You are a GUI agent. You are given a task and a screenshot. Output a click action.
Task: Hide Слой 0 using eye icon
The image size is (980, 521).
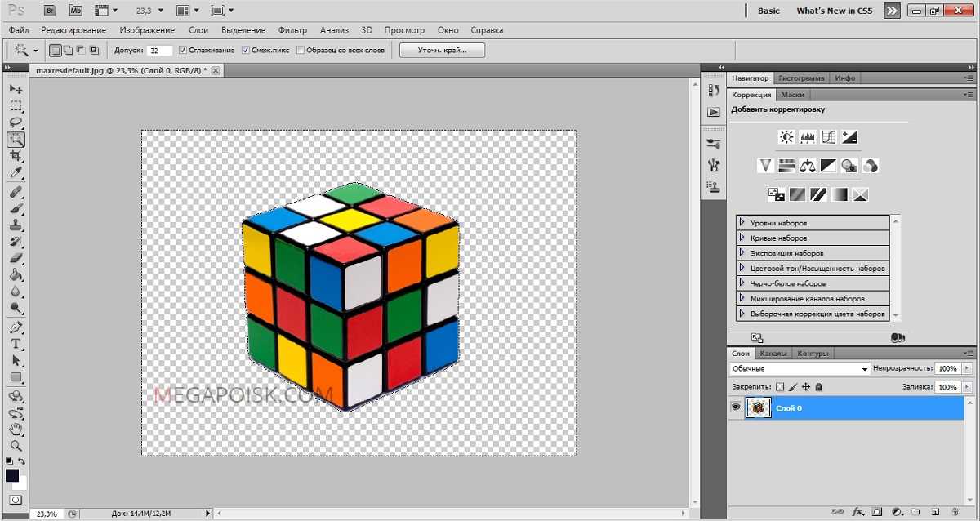point(736,407)
